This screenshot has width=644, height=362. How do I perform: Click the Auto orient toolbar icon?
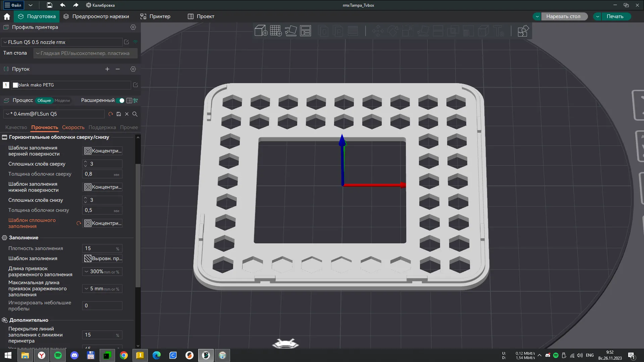pos(291,31)
